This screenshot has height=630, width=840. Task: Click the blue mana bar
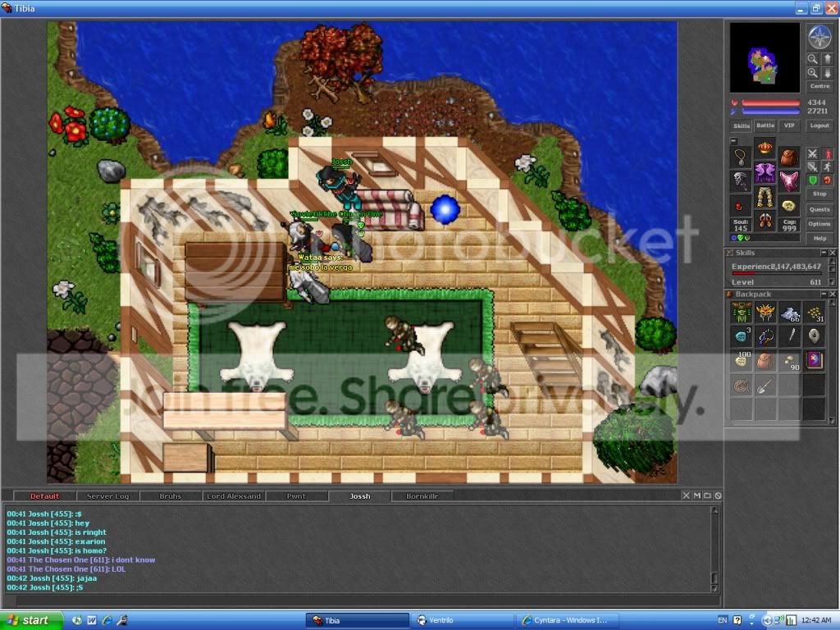[x=770, y=112]
